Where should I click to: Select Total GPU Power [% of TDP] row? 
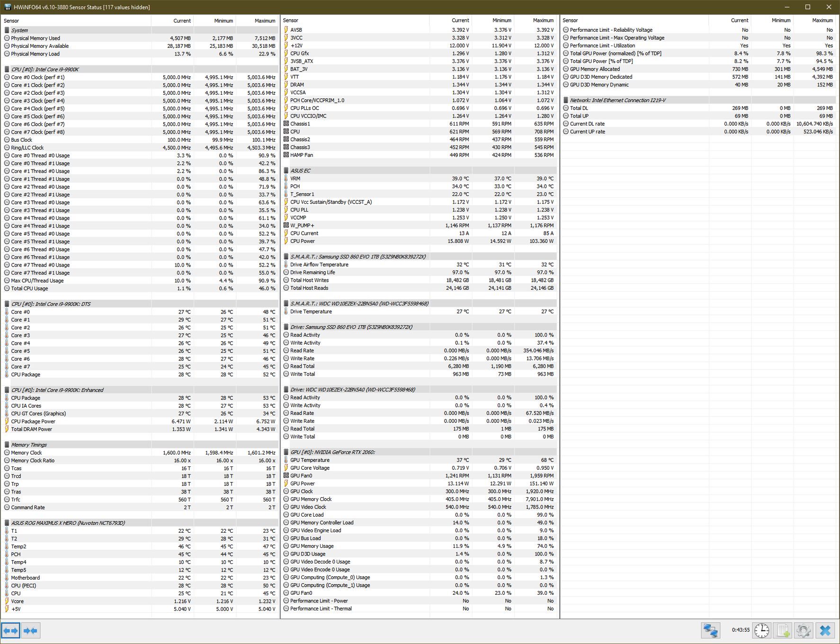699,61
